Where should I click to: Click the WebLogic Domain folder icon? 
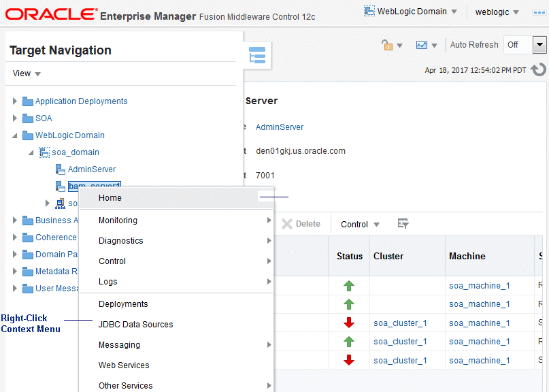(x=28, y=135)
